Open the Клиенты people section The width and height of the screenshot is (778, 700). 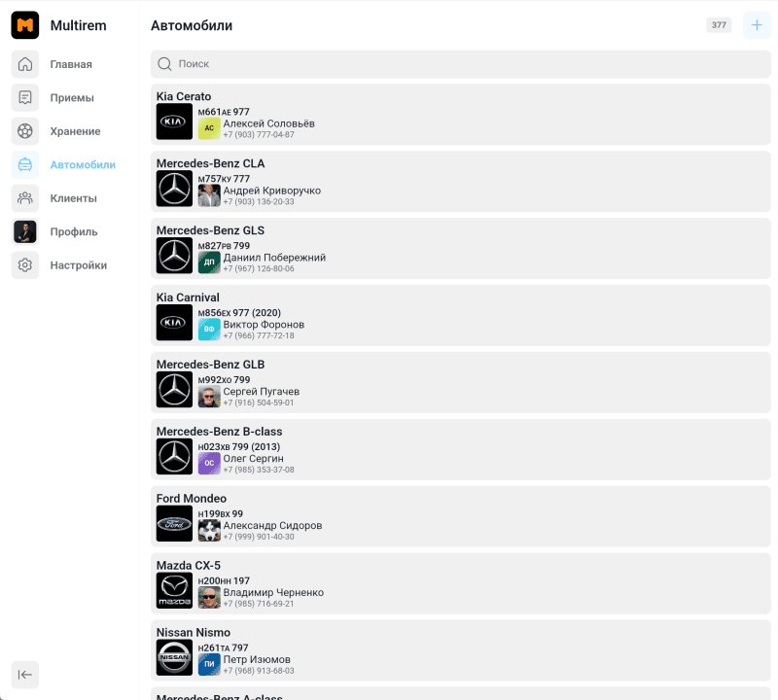25,198
